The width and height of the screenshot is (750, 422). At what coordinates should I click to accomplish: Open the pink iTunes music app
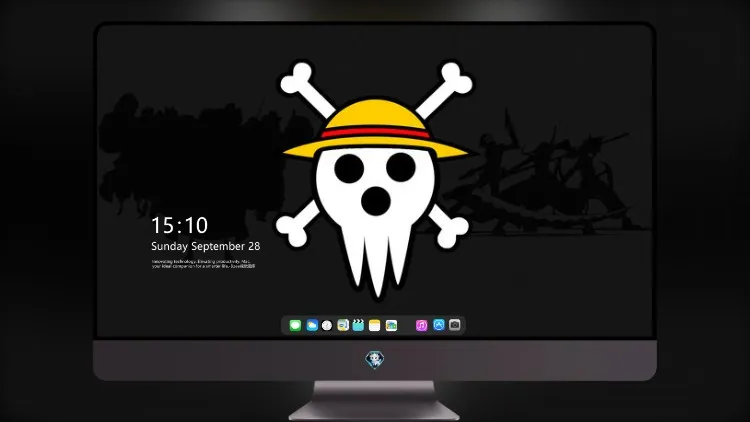pos(421,325)
